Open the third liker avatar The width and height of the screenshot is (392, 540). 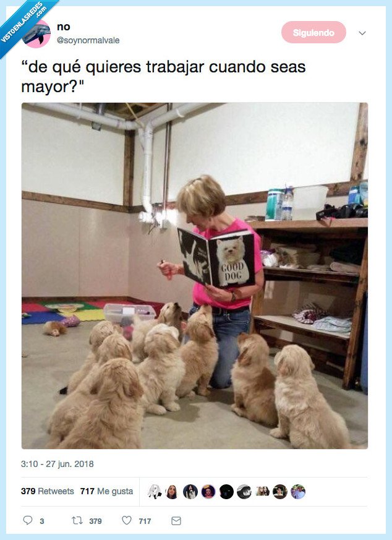pos(190,491)
